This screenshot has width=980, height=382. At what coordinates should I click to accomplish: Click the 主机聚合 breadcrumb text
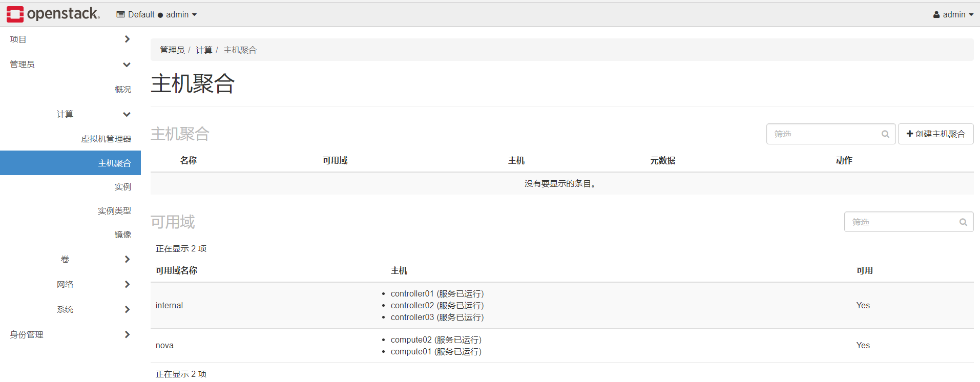point(240,50)
